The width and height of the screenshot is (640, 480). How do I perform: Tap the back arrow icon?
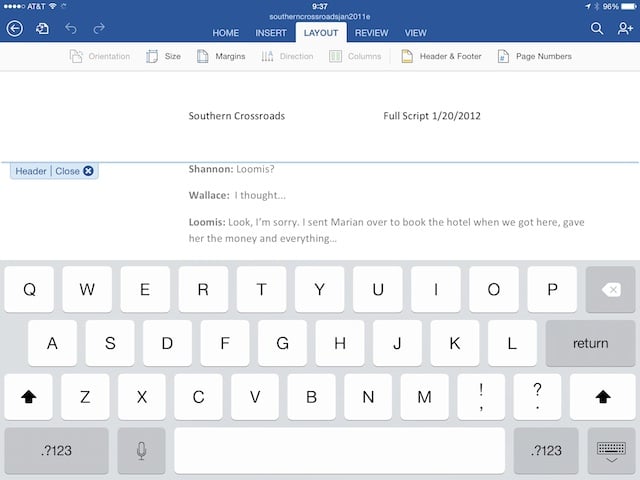pyautogui.click(x=15, y=29)
